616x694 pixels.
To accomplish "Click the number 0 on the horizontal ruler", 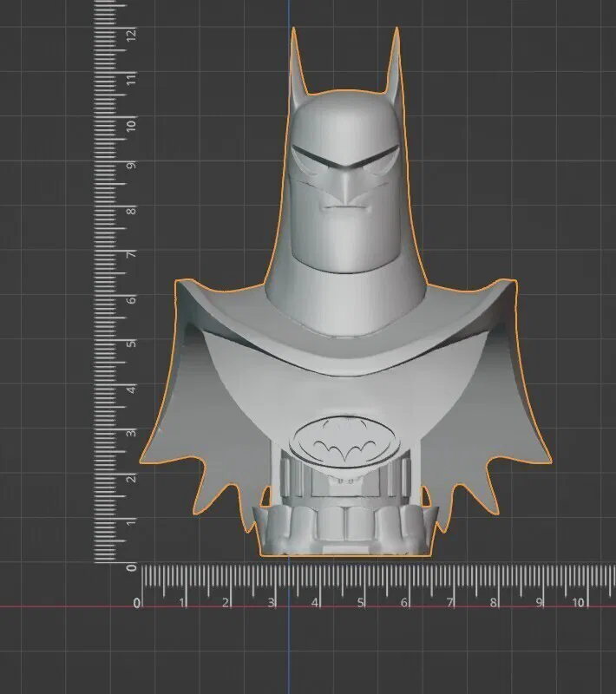I will point(137,603).
